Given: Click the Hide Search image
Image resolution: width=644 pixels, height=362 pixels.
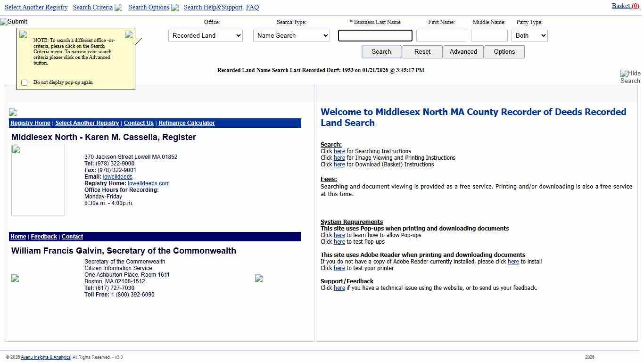Looking at the screenshot, I should pos(630,77).
